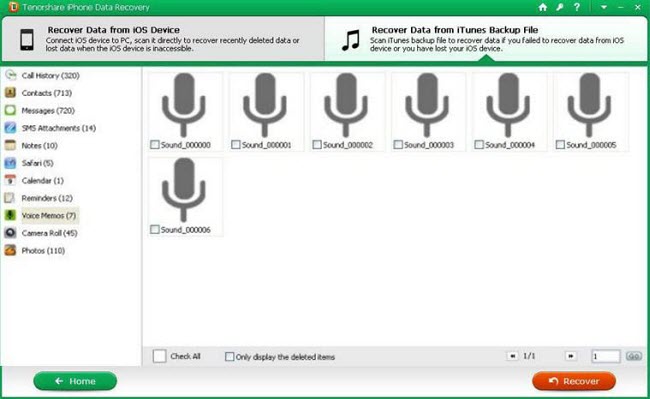Go to home via title bar house icon
Viewport: 650px width, 399px height.
click(x=543, y=7)
